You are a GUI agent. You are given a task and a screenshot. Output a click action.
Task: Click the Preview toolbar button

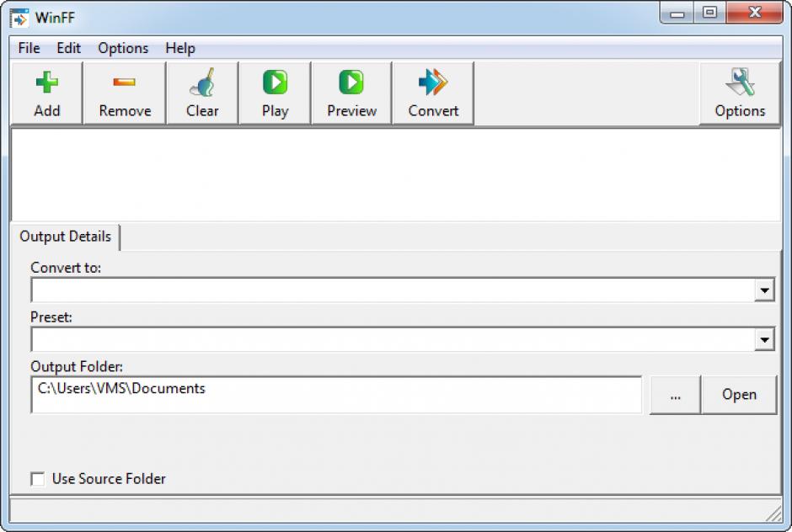pos(351,93)
